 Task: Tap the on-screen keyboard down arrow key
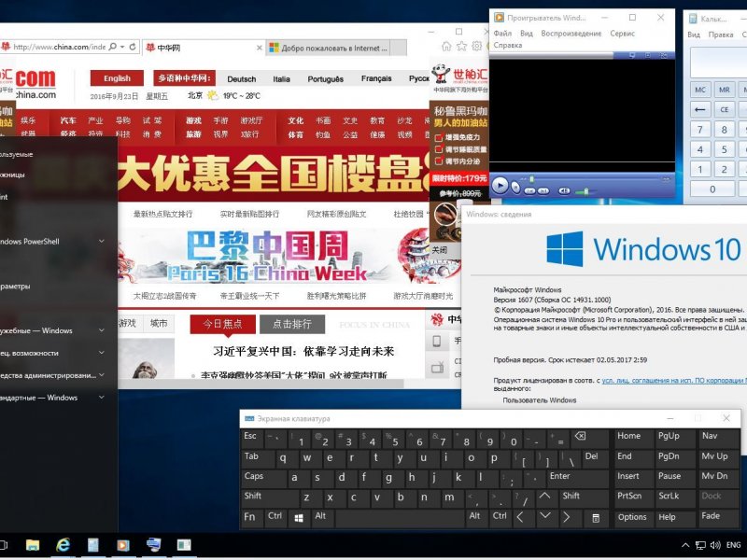pyautogui.click(x=545, y=517)
